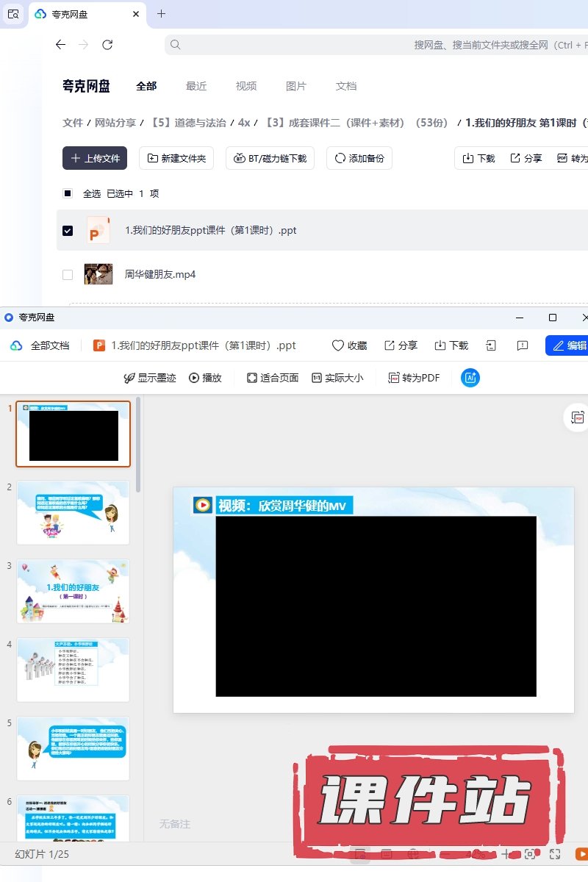Check the 周华健朋友.mp4 file checkbox
The width and height of the screenshot is (588, 882).
click(68, 275)
